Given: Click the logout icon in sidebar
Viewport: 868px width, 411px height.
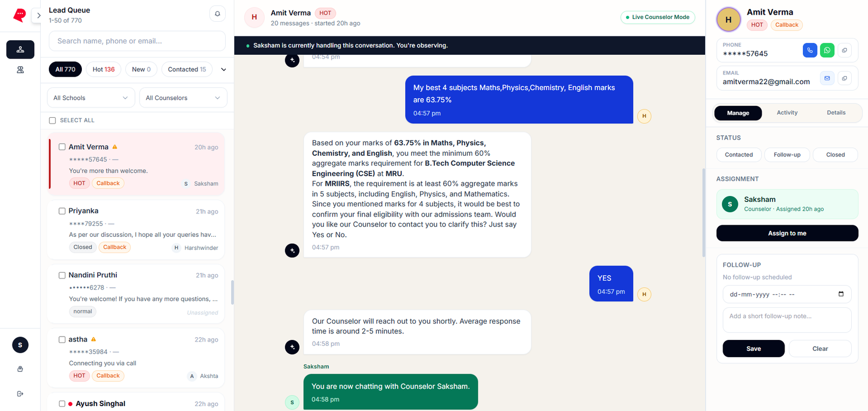Looking at the screenshot, I should (x=20, y=394).
